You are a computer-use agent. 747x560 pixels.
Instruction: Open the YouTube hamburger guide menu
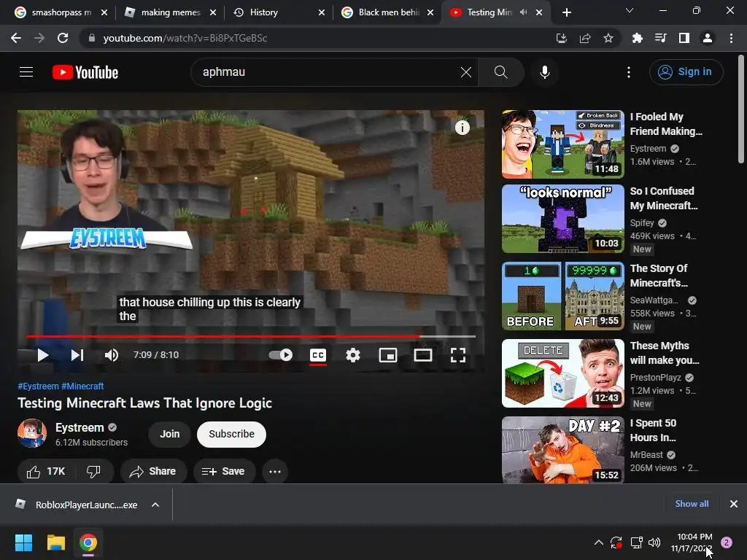point(26,72)
